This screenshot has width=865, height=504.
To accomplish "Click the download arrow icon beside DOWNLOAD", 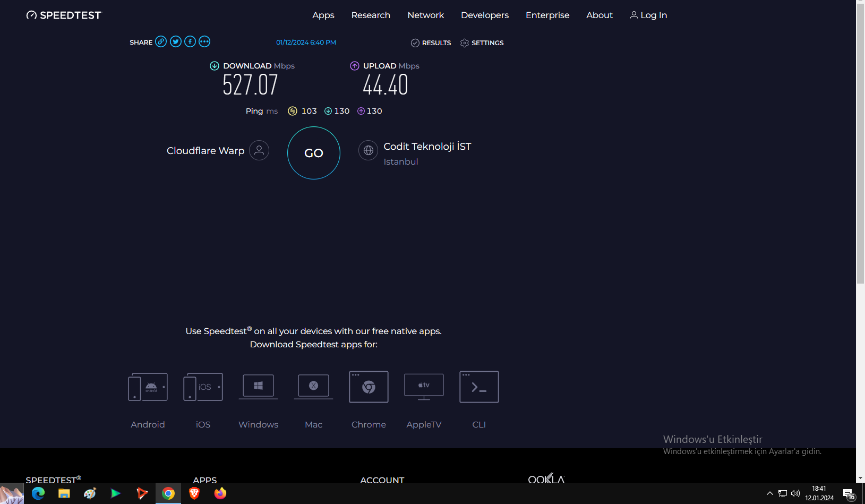I will pos(215,66).
